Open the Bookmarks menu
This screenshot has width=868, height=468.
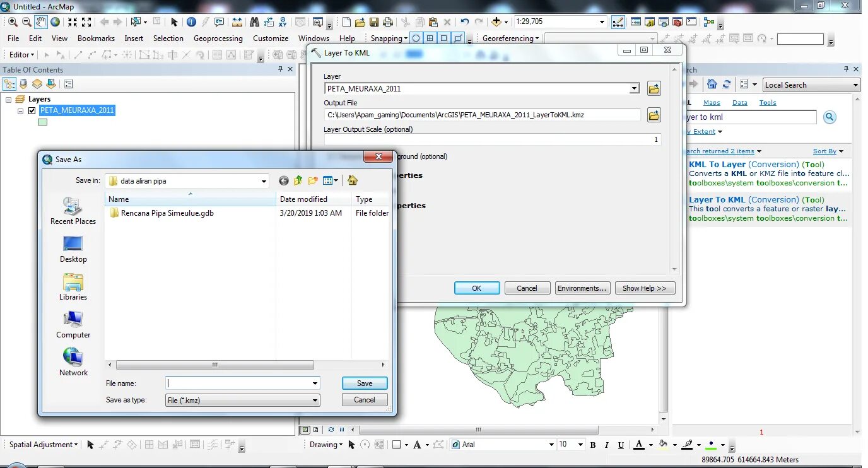96,38
